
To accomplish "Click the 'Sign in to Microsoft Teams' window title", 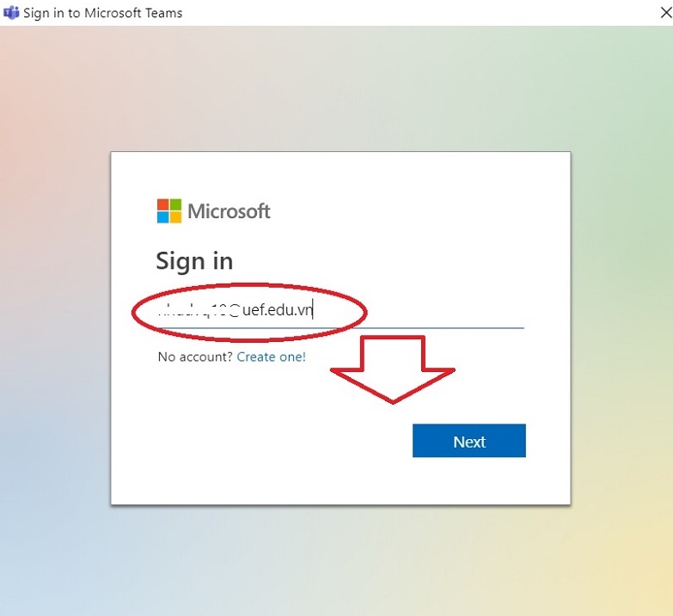I will coord(102,13).
